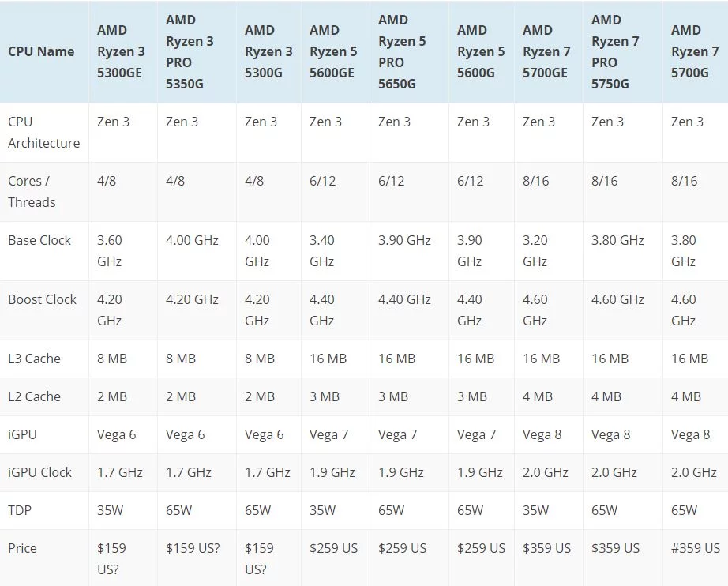Select the #359 US price cell

click(695, 548)
